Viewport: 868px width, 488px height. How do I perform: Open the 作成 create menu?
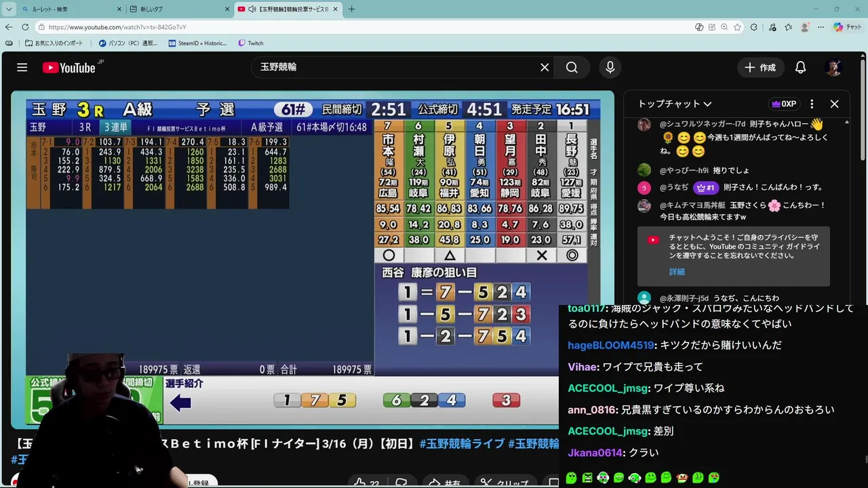point(760,67)
